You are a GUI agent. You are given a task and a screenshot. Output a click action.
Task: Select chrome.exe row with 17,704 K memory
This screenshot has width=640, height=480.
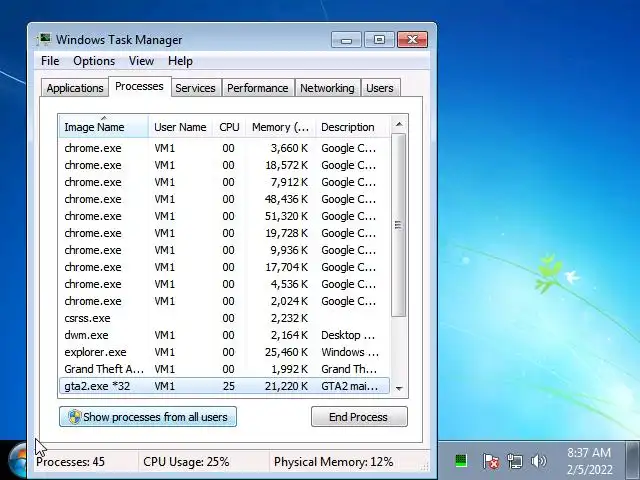click(x=224, y=267)
